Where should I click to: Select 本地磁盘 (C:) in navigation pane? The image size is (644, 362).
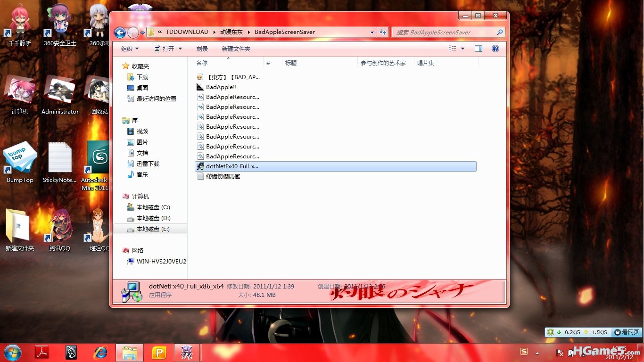pyautogui.click(x=153, y=207)
